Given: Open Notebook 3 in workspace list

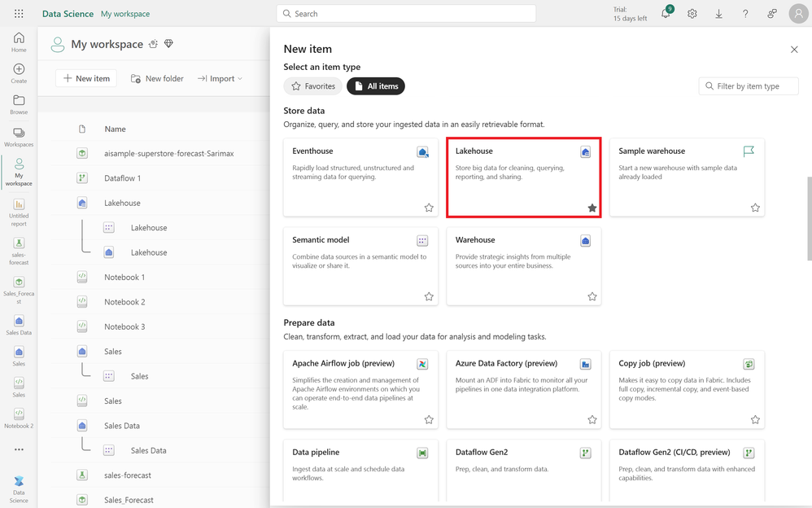Looking at the screenshot, I should point(124,327).
